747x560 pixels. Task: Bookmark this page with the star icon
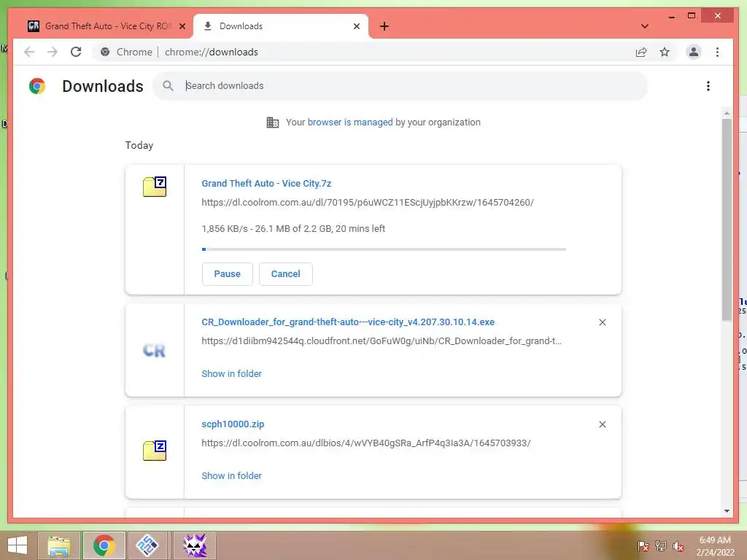(665, 52)
